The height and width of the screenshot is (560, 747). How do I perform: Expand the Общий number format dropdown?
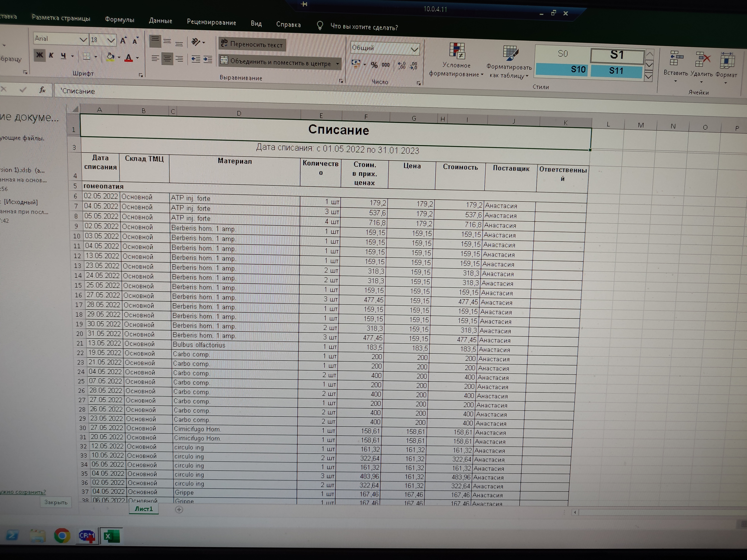(414, 50)
